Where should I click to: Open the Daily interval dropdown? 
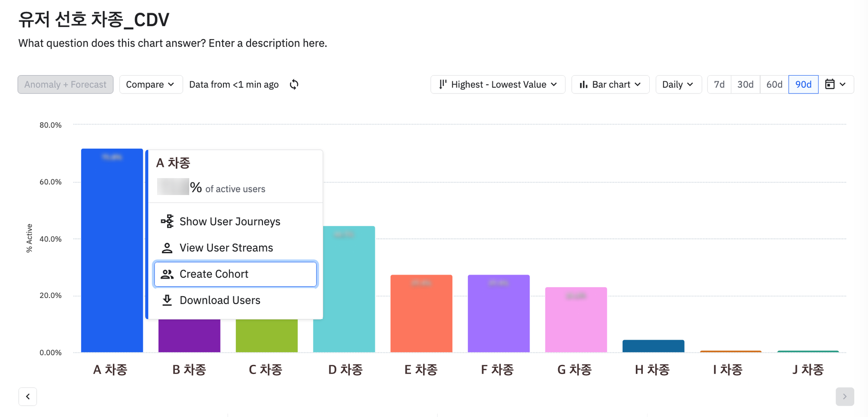[678, 84]
